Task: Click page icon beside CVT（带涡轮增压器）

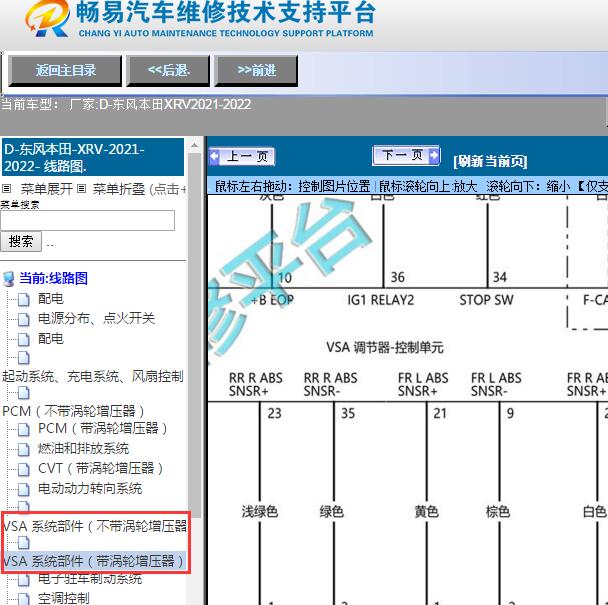Action: (x=24, y=470)
